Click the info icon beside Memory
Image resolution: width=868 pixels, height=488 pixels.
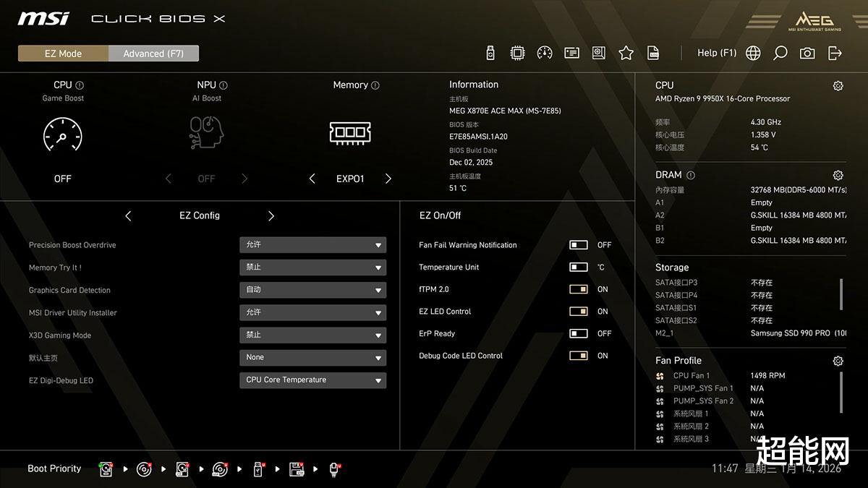tap(375, 85)
